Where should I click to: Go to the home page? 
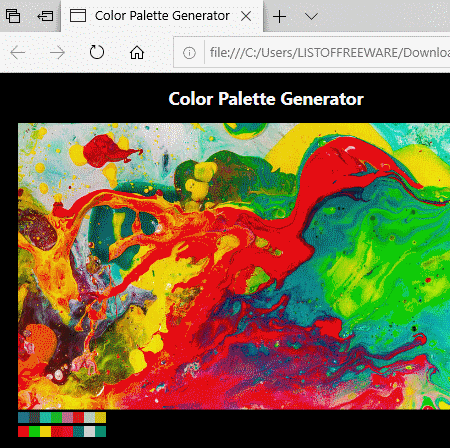click(x=137, y=52)
